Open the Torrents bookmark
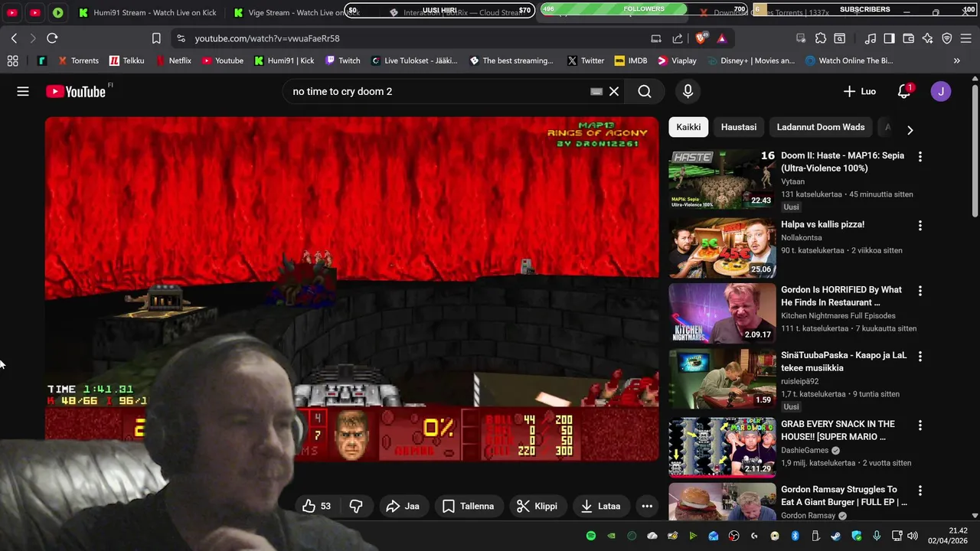Screen dimensions: 980x551 (77, 60)
